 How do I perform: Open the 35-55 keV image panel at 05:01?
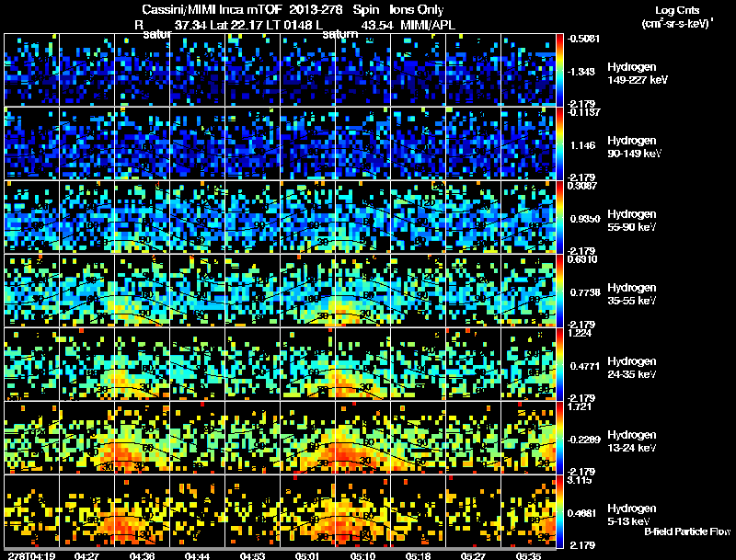[307, 291]
